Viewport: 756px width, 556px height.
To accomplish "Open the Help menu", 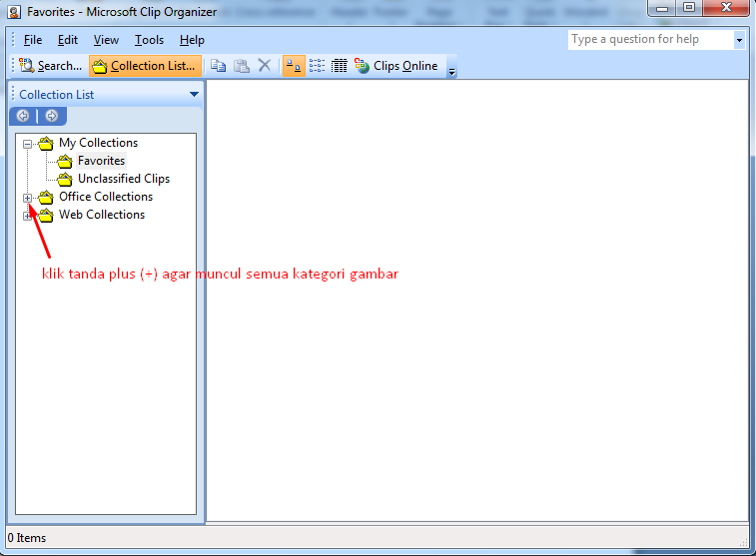I will coord(192,40).
